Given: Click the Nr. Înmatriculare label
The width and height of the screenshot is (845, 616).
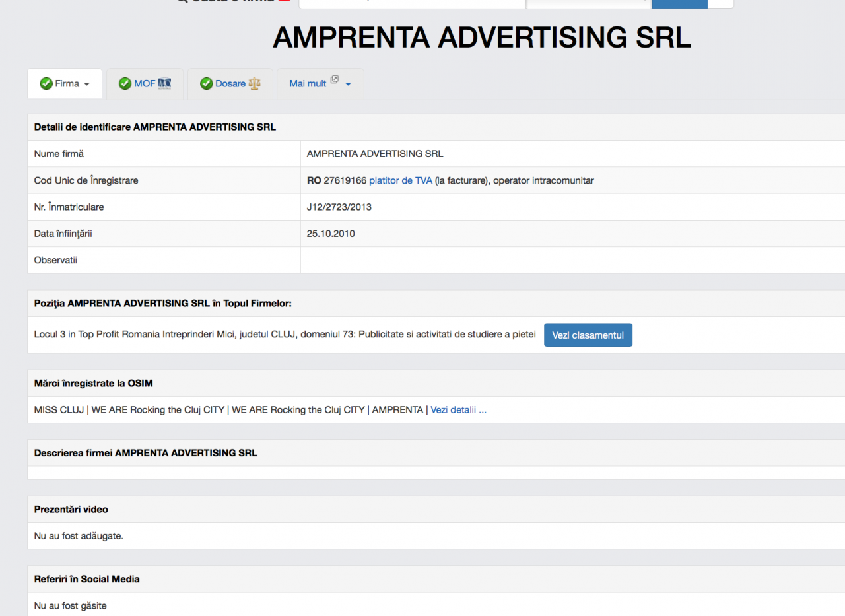Looking at the screenshot, I should 69,207.
